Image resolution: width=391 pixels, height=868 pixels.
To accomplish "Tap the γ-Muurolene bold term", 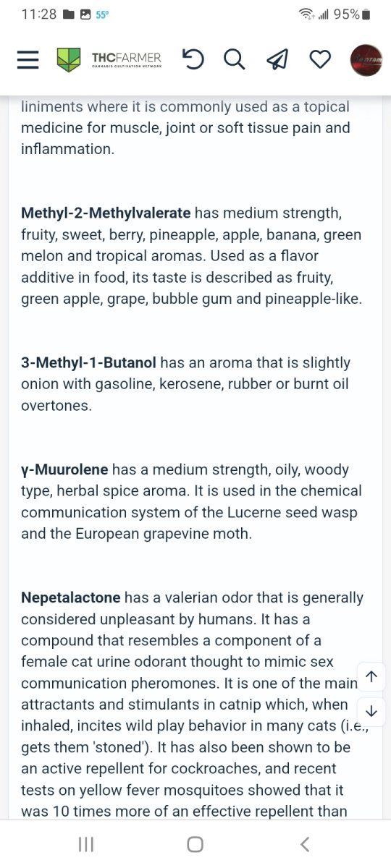I will (x=64, y=470).
